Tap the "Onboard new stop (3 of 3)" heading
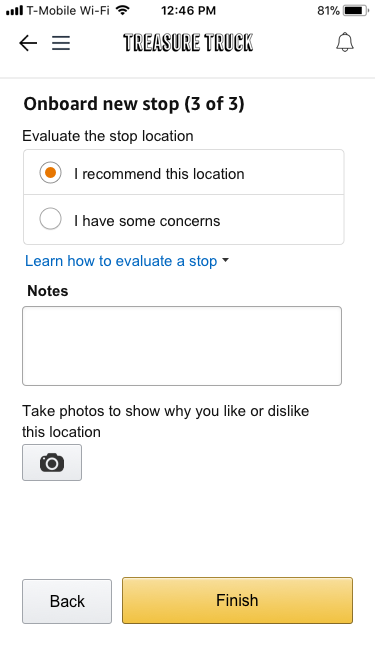Image resolution: width=375 pixels, height=667 pixels. [134, 104]
